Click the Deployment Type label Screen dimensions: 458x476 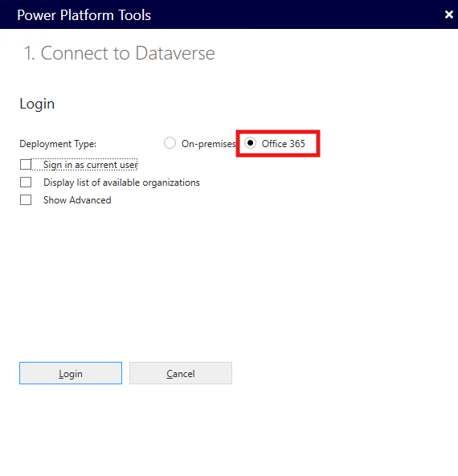click(58, 144)
